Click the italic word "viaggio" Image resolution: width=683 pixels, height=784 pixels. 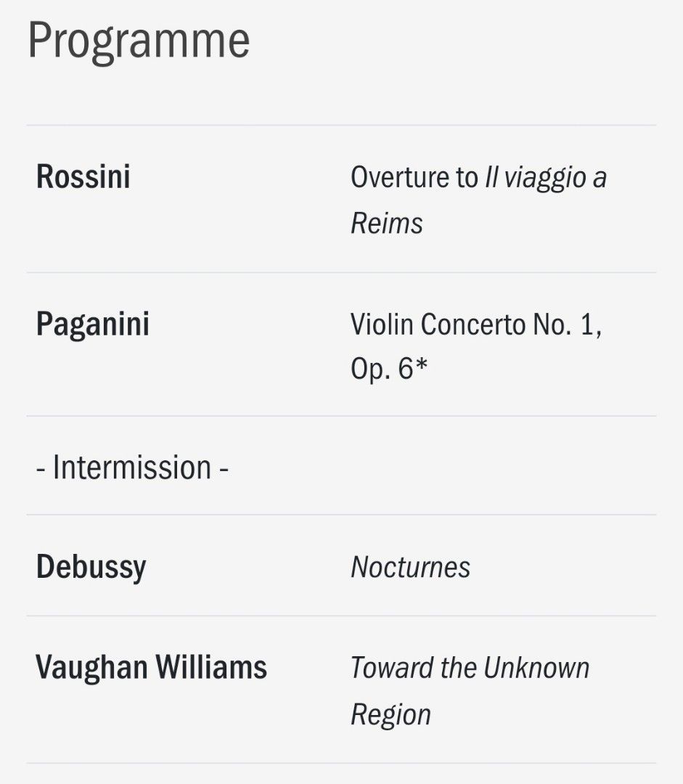point(544,177)
